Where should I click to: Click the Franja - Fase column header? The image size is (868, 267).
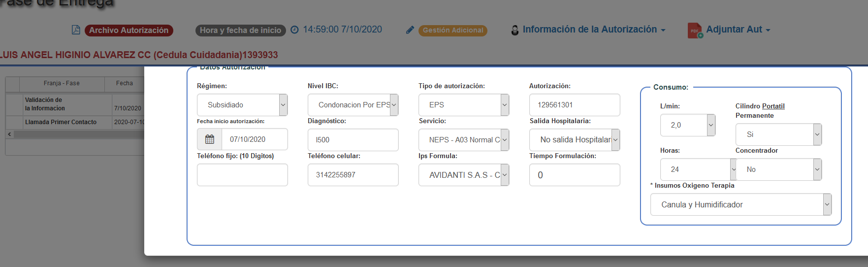coord(62,83)
